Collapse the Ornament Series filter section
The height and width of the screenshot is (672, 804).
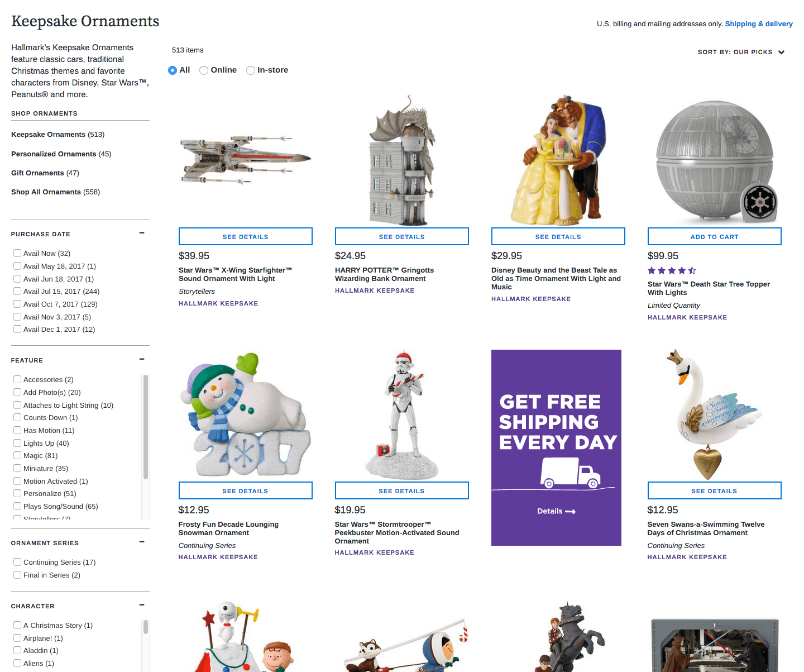click(142, 542)
